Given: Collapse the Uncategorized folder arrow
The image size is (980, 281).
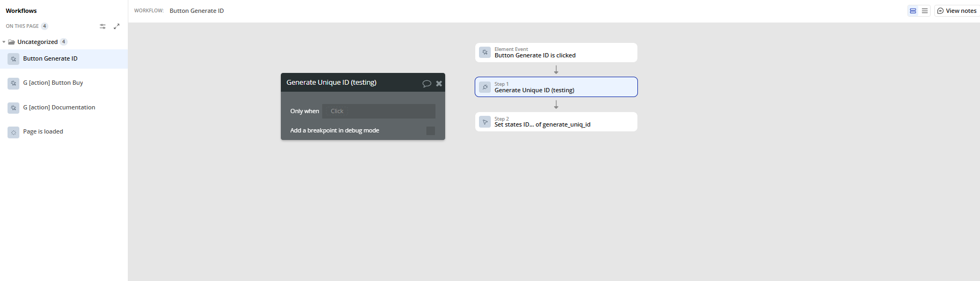Looking at the screenshot, I should tap(4, 42).
